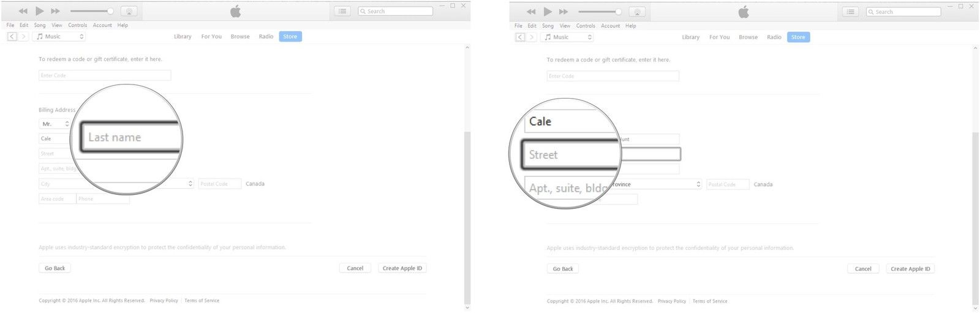Click the list view icon in the right window

pyautogui.click(x=850, y=12)
